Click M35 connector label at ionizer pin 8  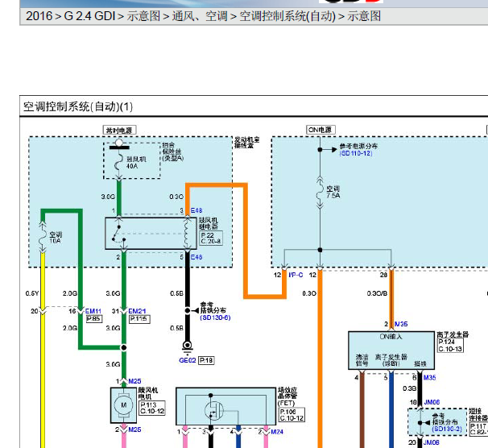click(x=429, y=378)
